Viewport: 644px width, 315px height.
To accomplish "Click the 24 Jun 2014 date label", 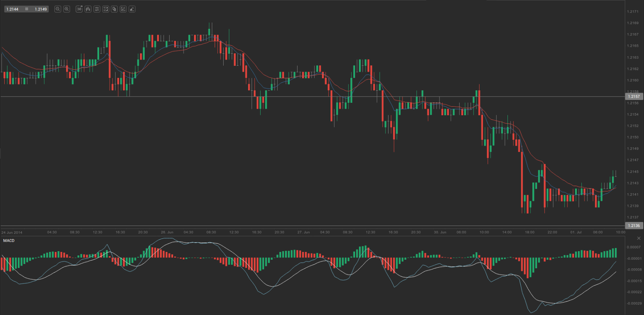I will coord(12,232).
